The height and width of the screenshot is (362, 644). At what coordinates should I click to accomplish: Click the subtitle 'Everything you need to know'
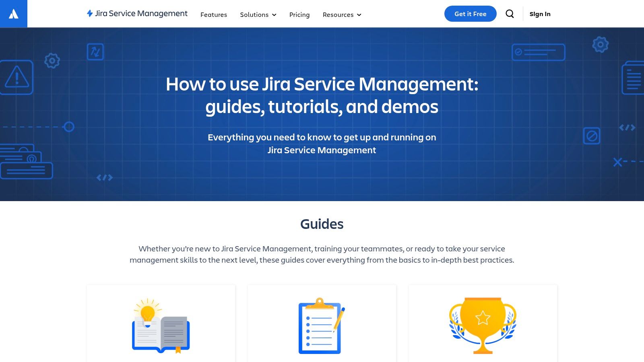[x=322, y=144]
